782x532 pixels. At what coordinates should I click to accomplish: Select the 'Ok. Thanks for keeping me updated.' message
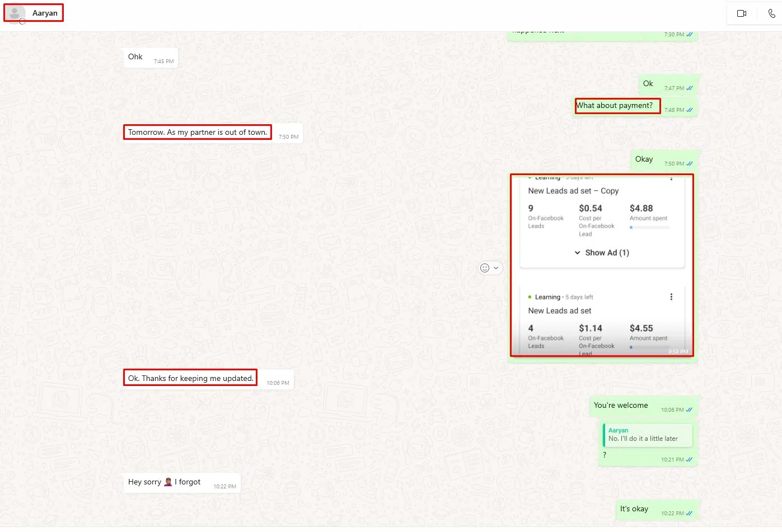coord(190,379)
